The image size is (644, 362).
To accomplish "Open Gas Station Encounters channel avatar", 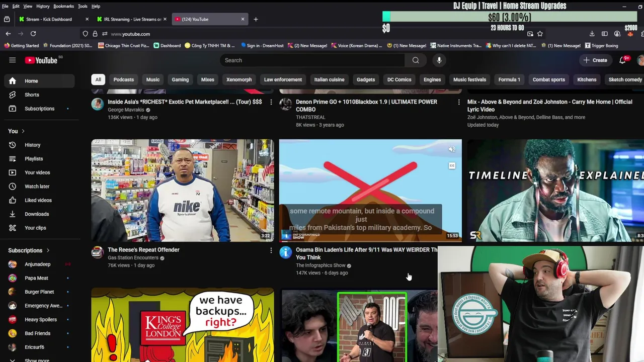I will pyautogui.click(x=98, y=252).
